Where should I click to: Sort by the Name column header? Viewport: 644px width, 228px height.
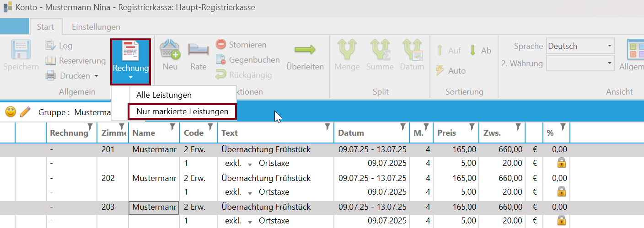144,133
